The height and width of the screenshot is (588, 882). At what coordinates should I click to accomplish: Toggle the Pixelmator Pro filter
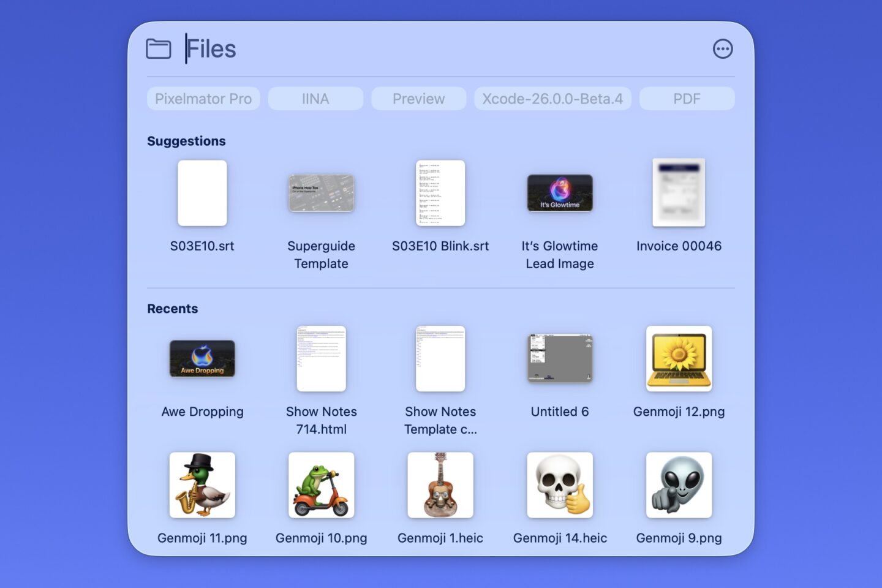tap(203, 98)
